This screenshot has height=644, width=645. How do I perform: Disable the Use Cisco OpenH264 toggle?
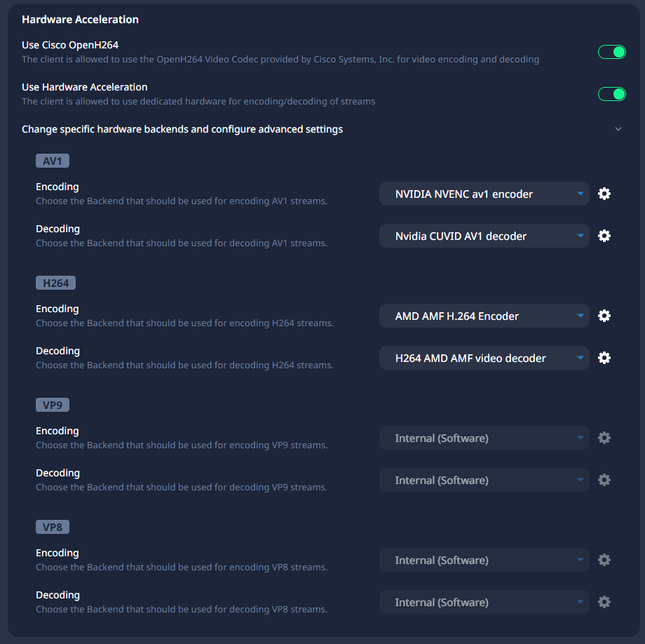coord(611,52)
